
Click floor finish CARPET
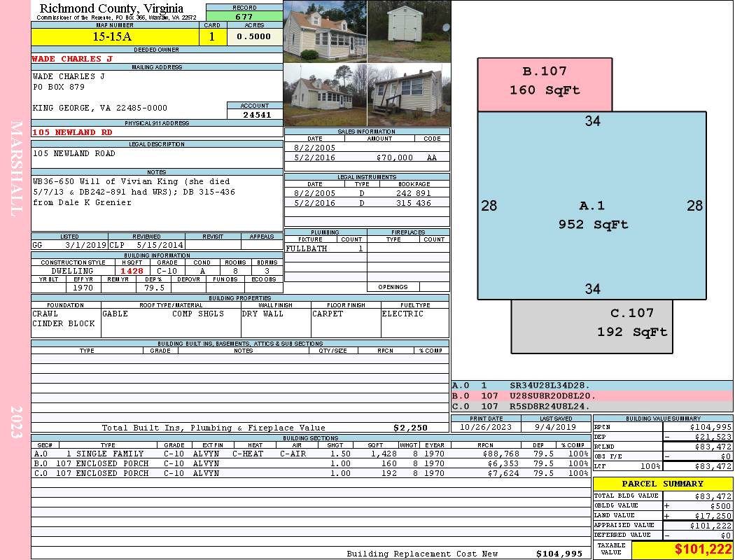tap(328, 314)
